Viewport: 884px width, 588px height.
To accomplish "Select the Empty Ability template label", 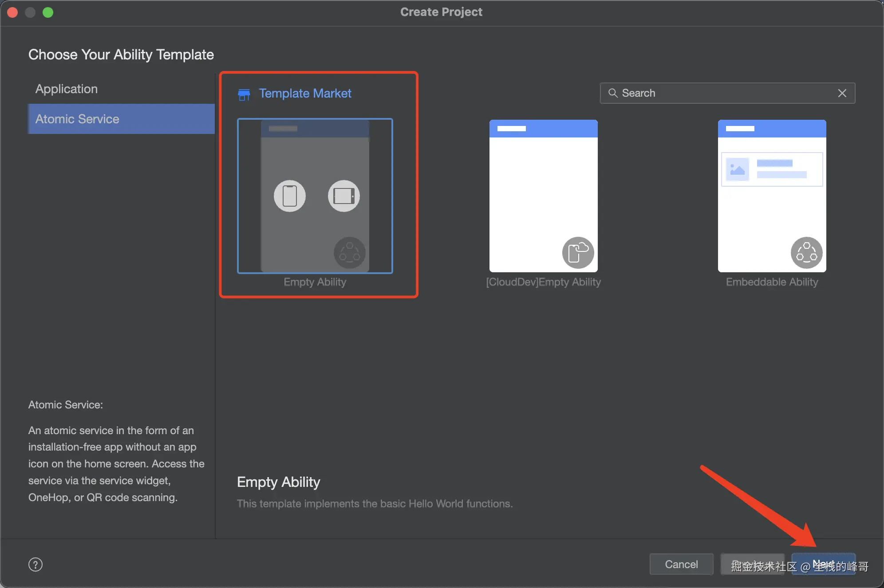I will tap(315, 282).
